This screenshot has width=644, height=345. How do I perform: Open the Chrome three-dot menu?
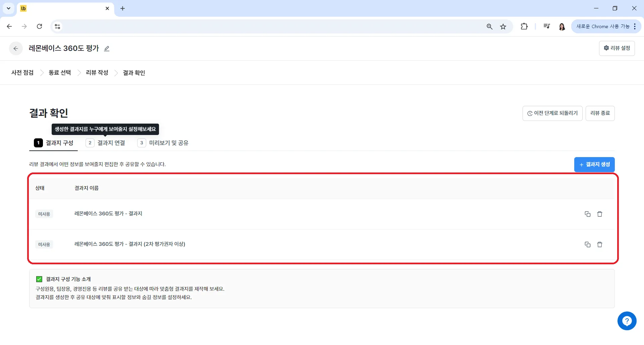635,26
